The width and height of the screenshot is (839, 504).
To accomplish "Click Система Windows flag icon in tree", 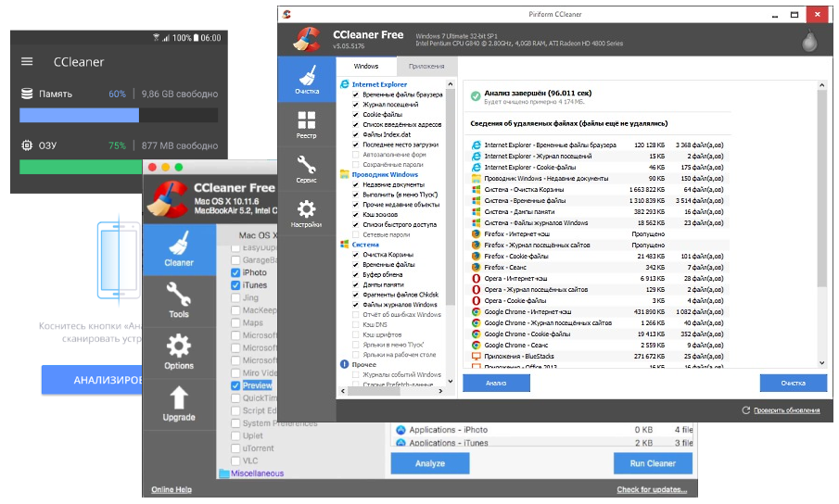I will pyautogui.click(x=345, y=245).
